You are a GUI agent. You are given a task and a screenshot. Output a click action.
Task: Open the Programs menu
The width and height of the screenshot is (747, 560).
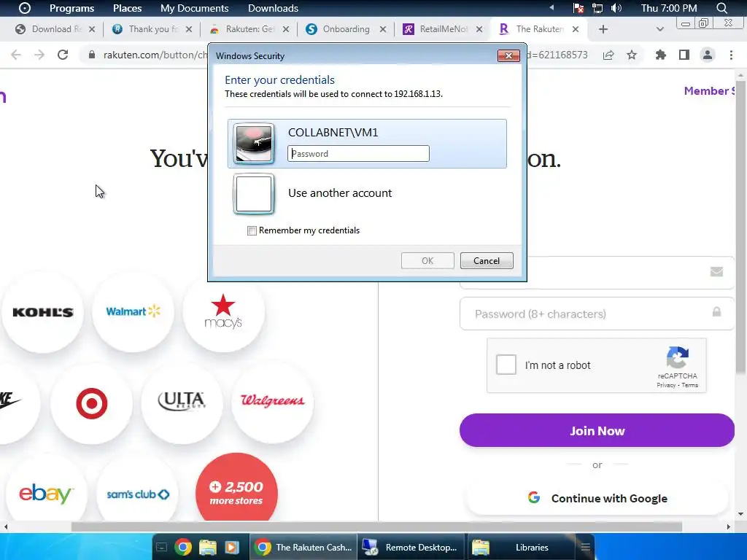[x=71, y=8]
